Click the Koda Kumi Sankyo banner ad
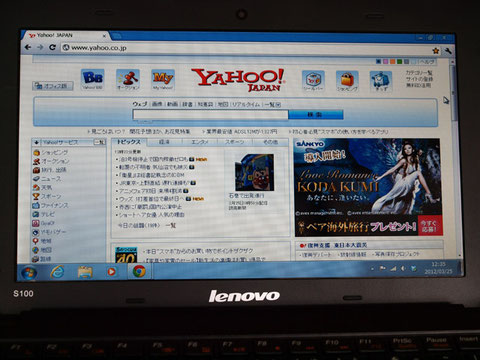The image size is (480, 360). (369, 187)
